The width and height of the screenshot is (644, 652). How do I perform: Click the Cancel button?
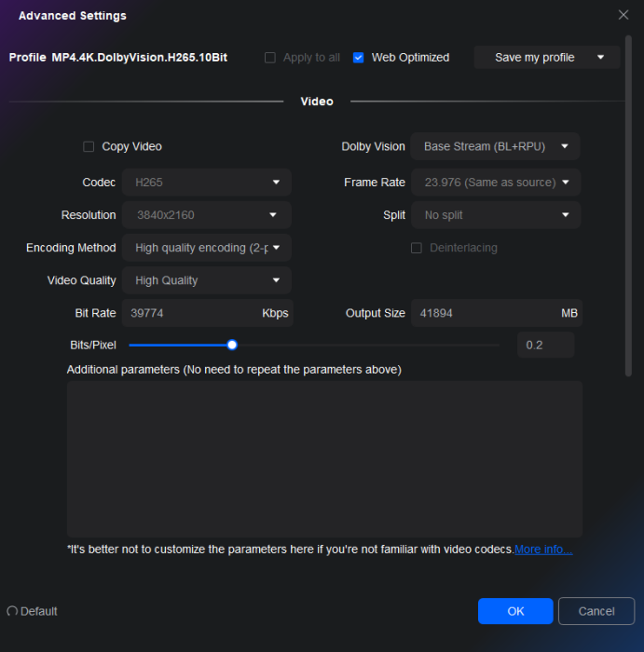596,611
